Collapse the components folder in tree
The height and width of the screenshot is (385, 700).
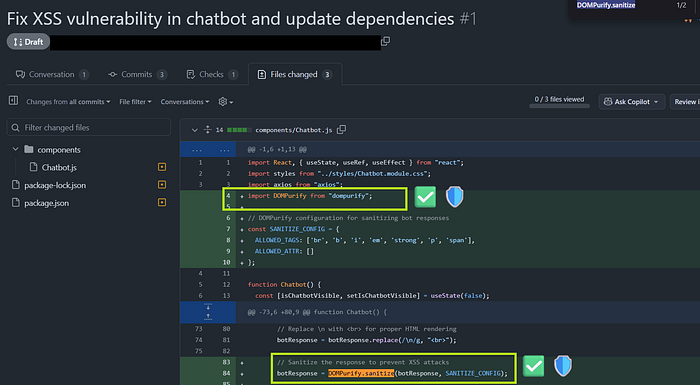15,149
